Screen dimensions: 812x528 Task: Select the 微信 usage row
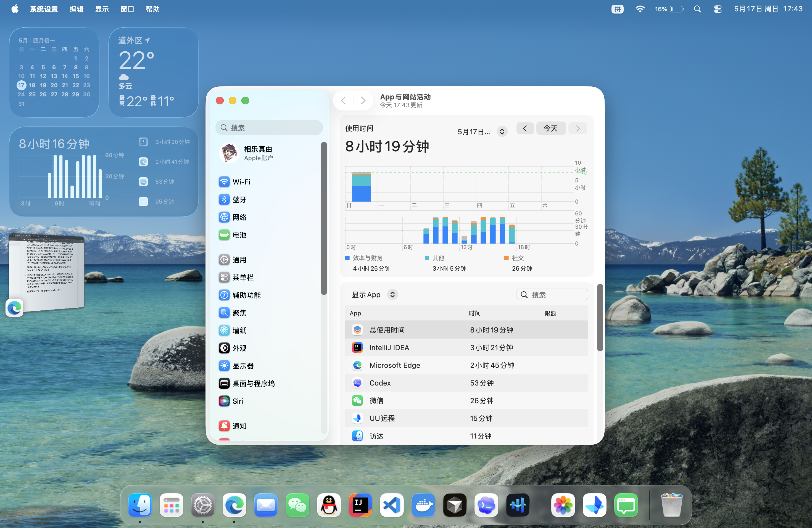click(466, 401)
